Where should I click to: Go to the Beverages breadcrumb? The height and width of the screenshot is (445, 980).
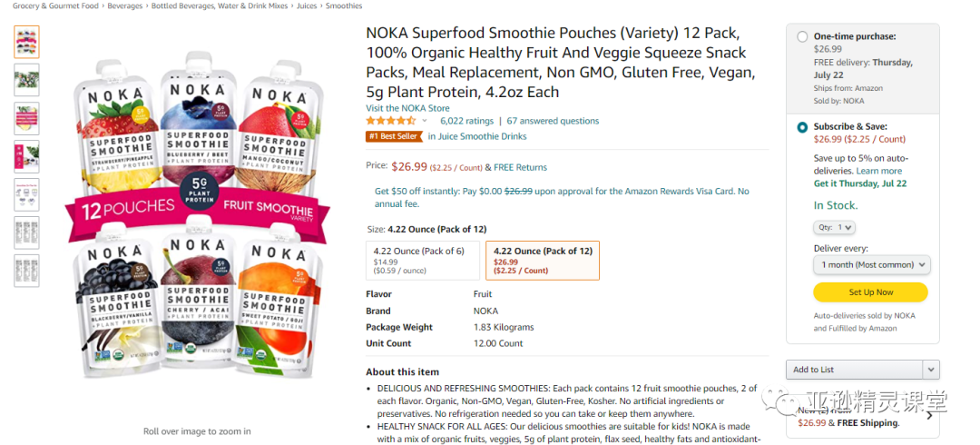click(125, 5)
